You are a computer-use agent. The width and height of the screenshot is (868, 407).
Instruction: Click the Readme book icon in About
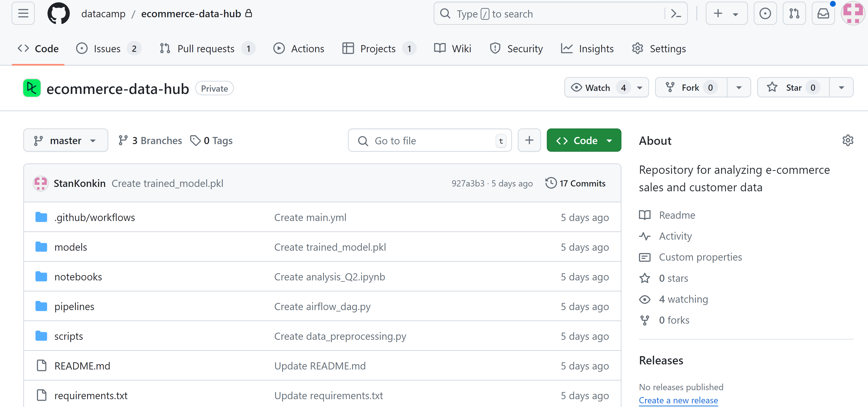click(644, 215)
